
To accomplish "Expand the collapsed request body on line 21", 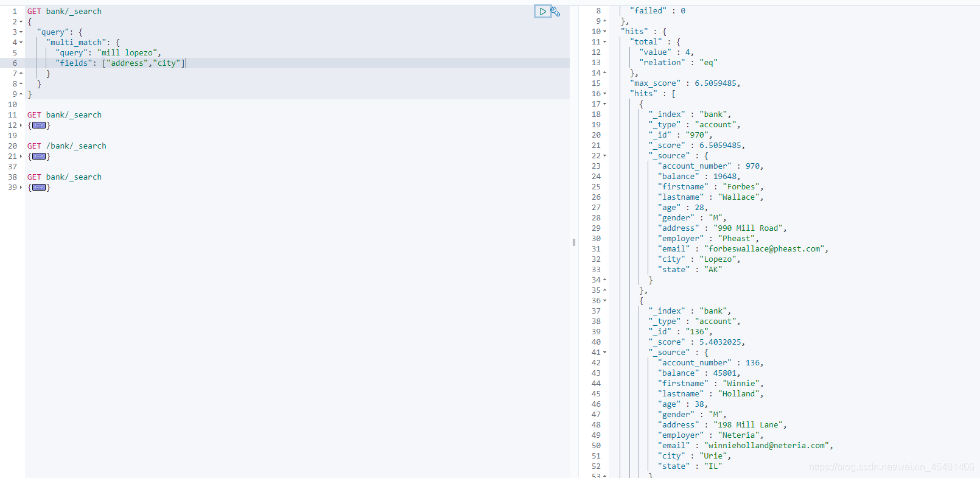I will pyautogui.click(x=39, y=156).
